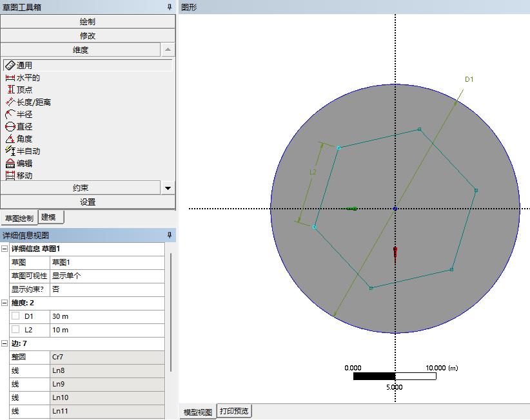Image resolution: width=530 pixels, height=420 pixels.
Task: Tick the D1 dimension checkbox
Action: point(15,316)
